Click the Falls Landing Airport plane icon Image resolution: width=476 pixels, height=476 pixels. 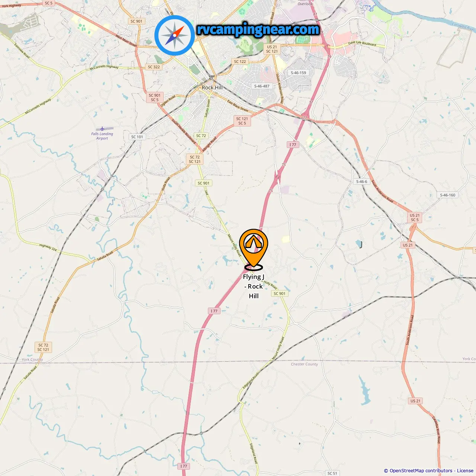click(102, 129)
